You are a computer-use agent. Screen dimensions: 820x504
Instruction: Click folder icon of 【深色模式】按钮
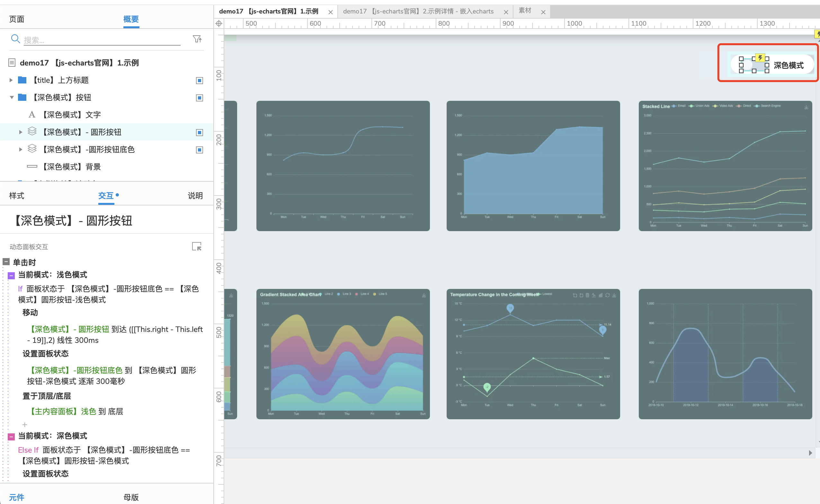pyautogui.click(x=22, y=97)
